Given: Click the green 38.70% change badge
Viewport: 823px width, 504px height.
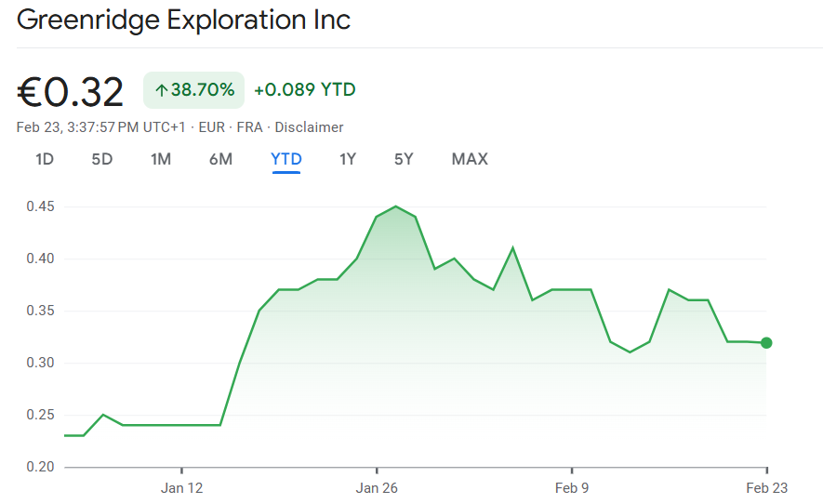Looking at the screenshot, I should [x=193, y=90].
